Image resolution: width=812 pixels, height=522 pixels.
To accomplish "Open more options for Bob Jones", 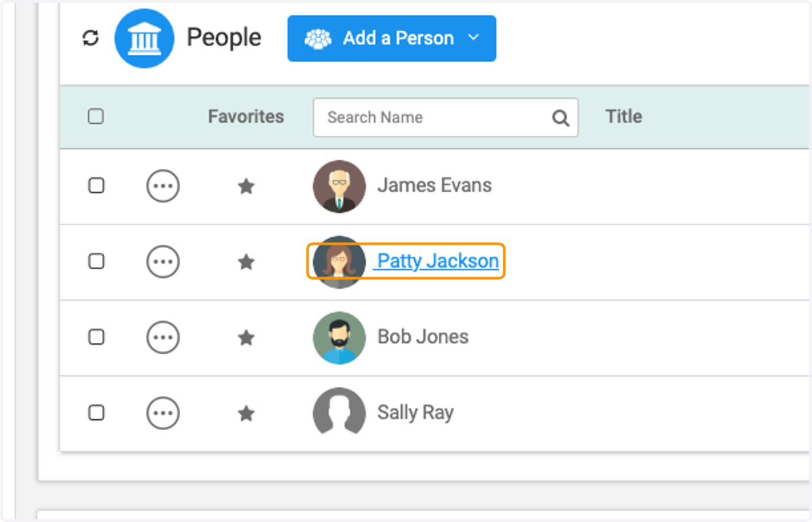I will (x=163, y=337).
